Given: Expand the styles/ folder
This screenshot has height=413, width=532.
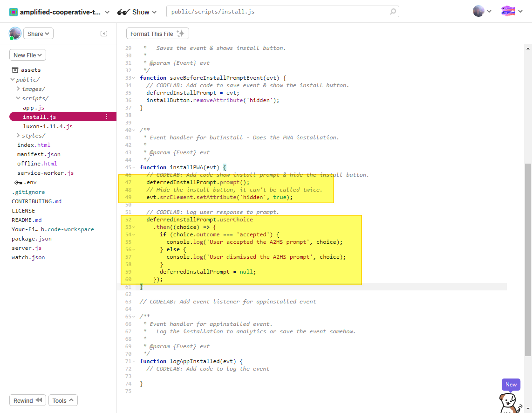Looking at the screenshot, I should tap(18, 135).
